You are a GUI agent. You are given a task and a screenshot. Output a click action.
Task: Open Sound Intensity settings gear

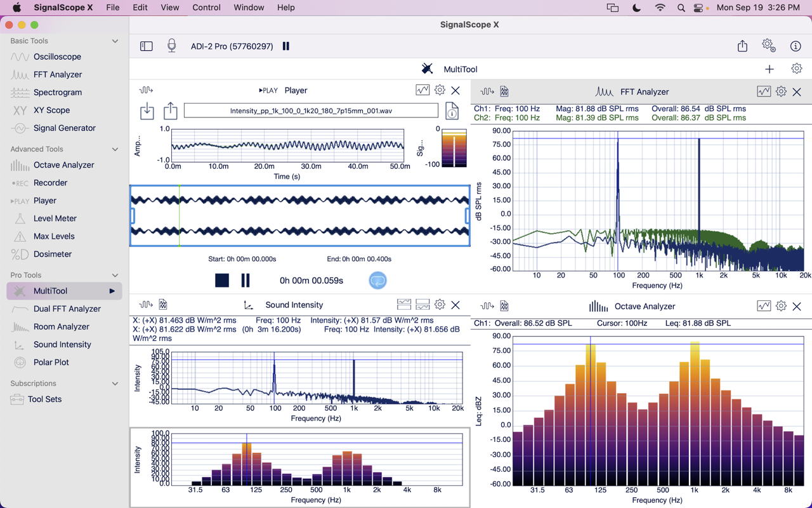[440, 305]
